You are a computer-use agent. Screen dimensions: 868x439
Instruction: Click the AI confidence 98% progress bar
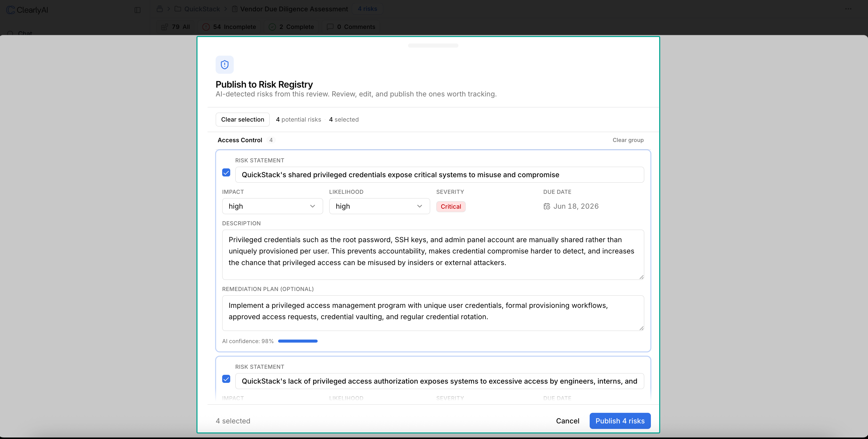click(297, 341)
